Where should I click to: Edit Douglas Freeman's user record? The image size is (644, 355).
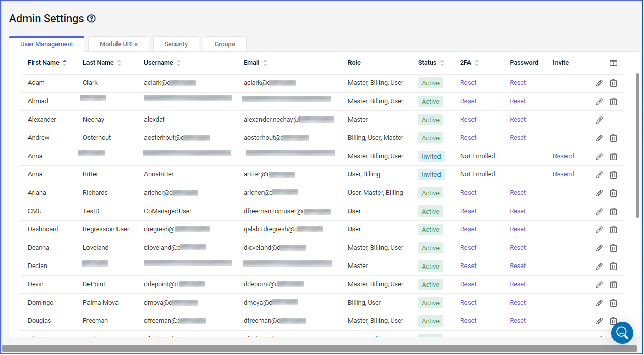pyautogui.click(x=599, y=321)
